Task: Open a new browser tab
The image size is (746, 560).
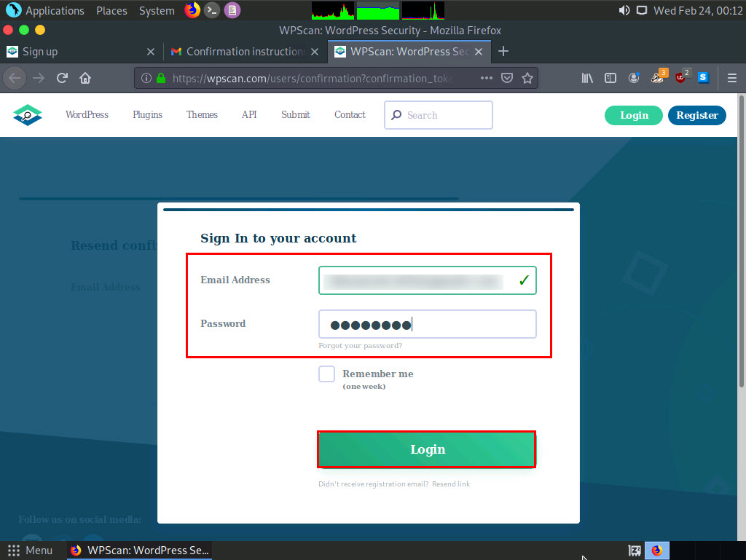Action: [503, 51]
